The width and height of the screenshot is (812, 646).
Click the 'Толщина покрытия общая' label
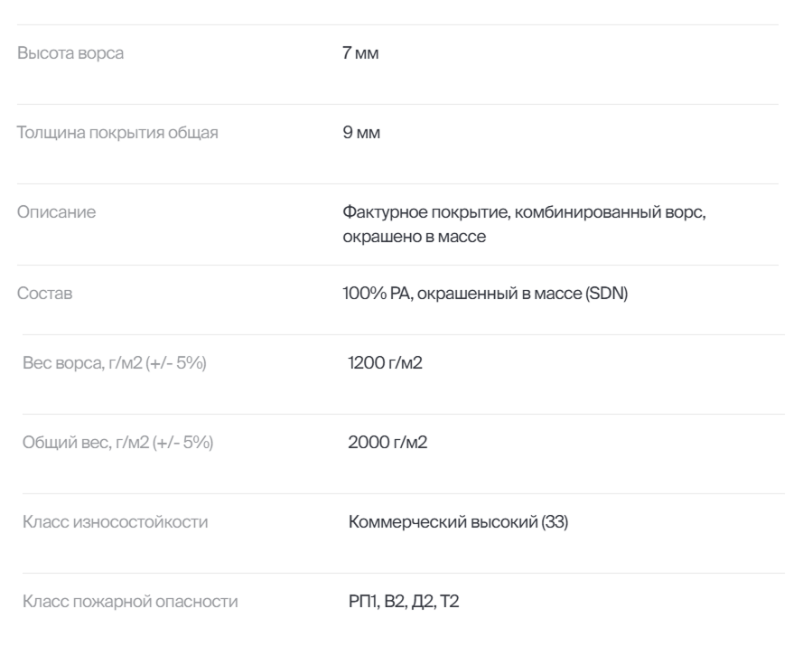[117, 135]
